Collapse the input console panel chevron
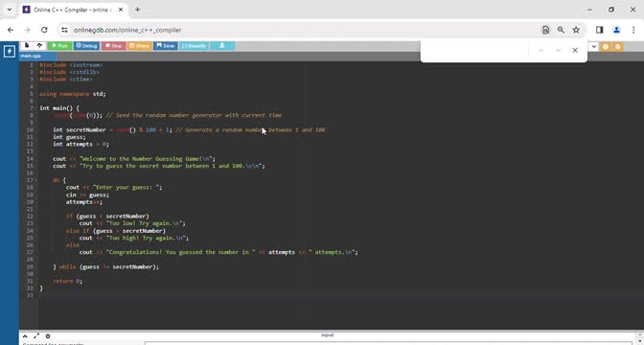The height and width of the screenshot is (345, 644). (25, 336)
